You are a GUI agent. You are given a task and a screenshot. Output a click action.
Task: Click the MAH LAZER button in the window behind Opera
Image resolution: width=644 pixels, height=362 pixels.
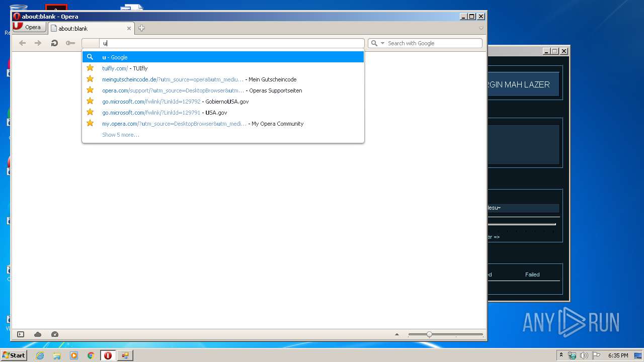(x=523, y=84)
